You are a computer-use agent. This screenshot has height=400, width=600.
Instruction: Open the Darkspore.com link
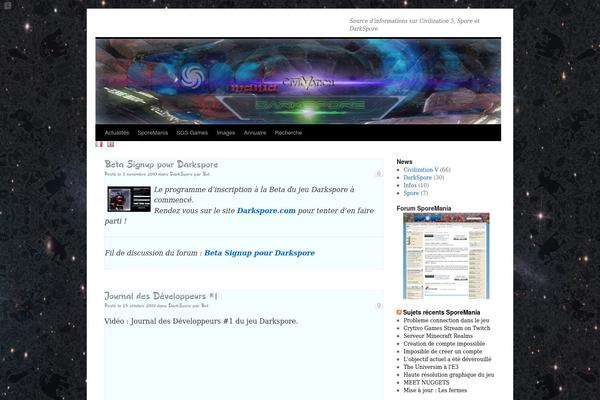[x=266, y=211]
